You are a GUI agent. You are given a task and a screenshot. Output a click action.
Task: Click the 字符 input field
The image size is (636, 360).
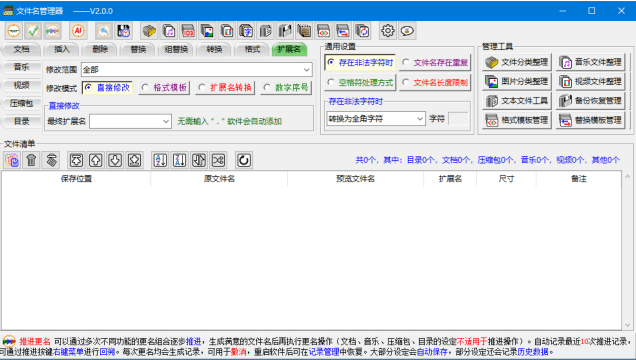coord(458,119)
